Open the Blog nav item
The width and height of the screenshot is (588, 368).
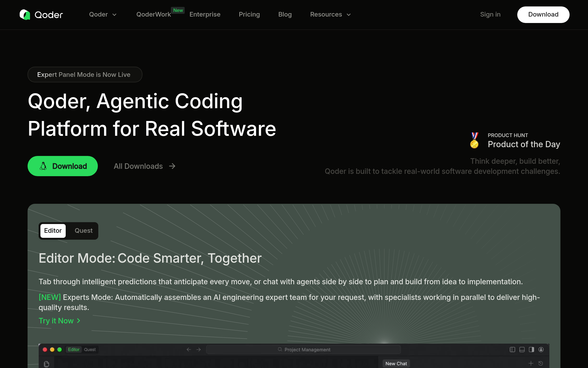(285, 14)
